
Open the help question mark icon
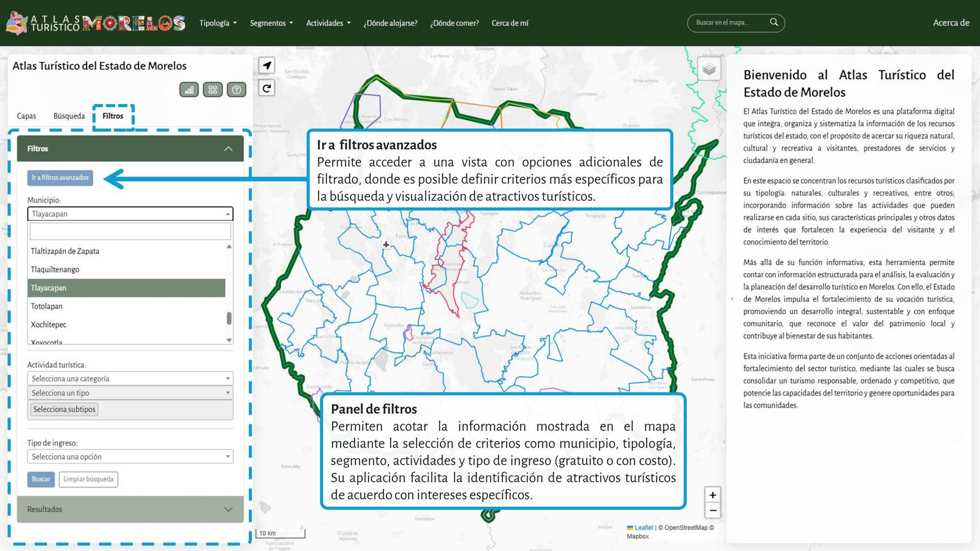tap(236, 90)
